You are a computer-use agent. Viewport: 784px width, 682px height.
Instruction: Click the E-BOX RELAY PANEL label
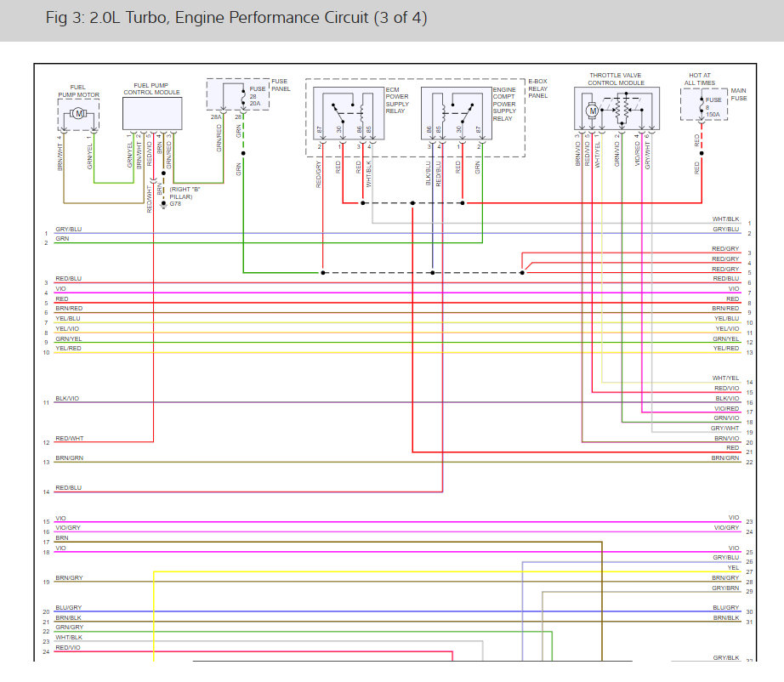(537, 88)
